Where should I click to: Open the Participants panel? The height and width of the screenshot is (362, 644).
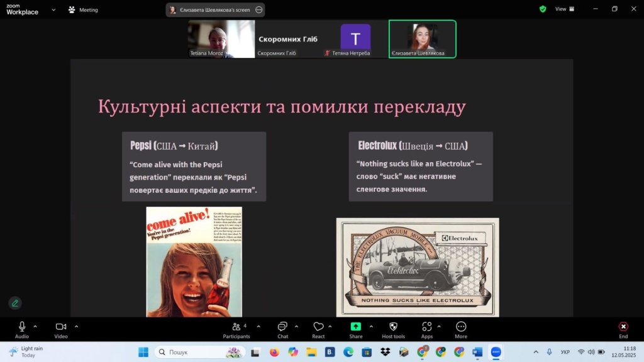[236, 329]
